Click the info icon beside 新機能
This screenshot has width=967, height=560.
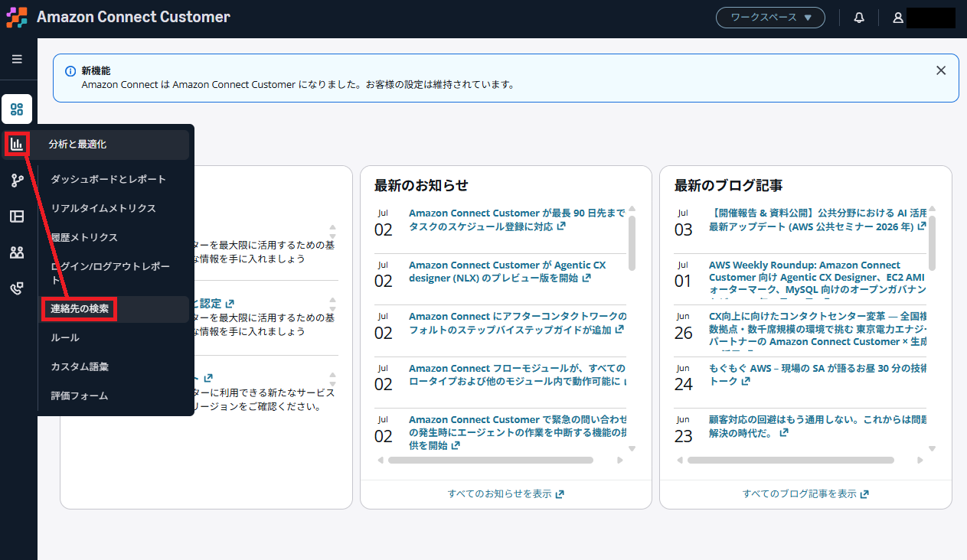70,71
